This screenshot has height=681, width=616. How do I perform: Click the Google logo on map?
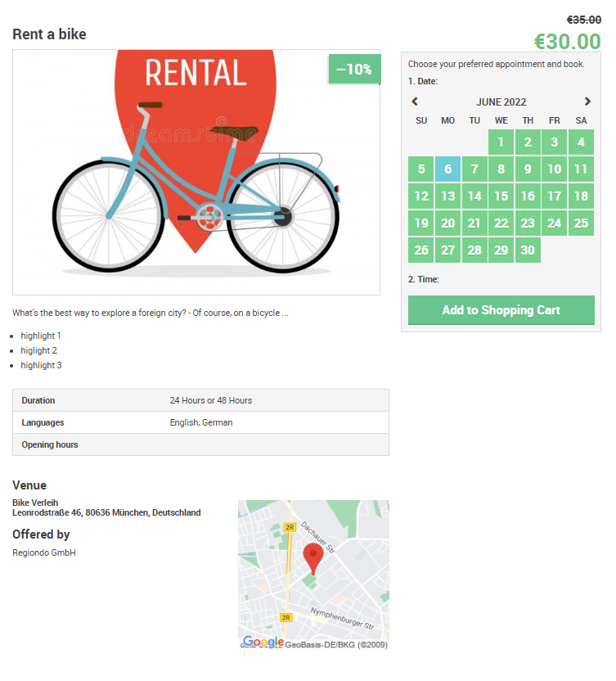263,642
